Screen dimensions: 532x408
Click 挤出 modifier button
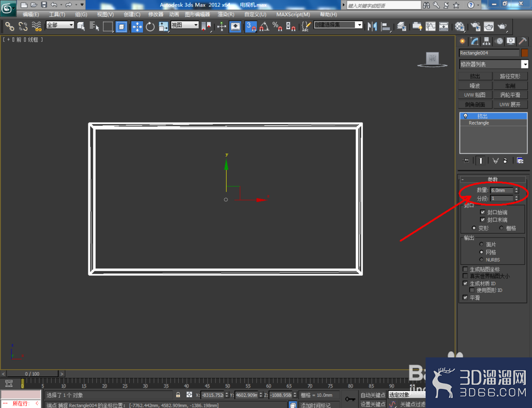click(475, 76)
